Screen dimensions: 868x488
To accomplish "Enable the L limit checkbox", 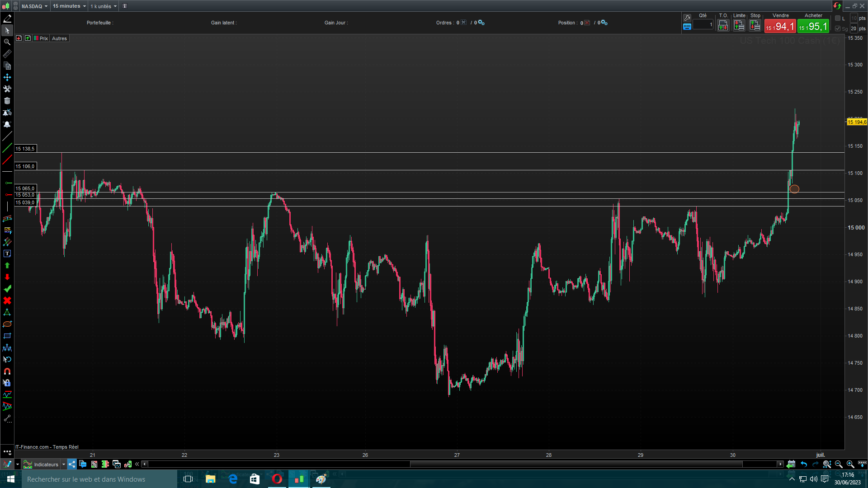I will coord(838,18).
